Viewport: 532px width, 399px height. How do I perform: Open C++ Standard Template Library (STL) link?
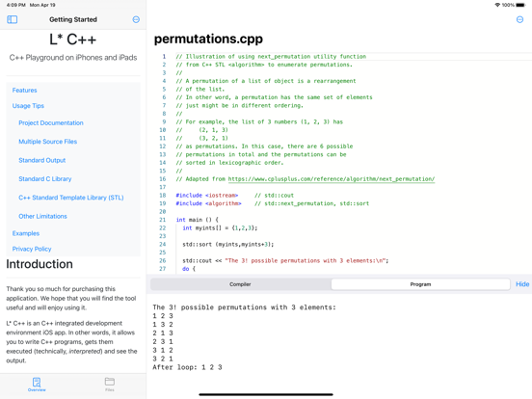coord(71,198)
